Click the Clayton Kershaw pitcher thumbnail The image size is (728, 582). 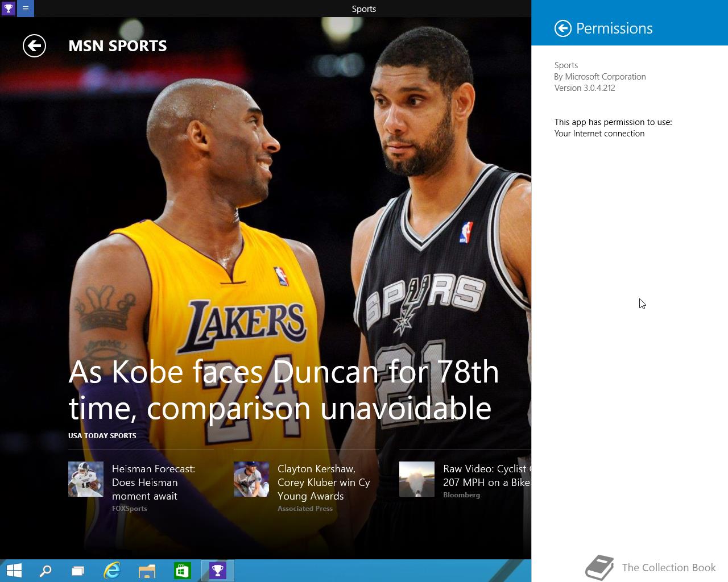(251, 479)
